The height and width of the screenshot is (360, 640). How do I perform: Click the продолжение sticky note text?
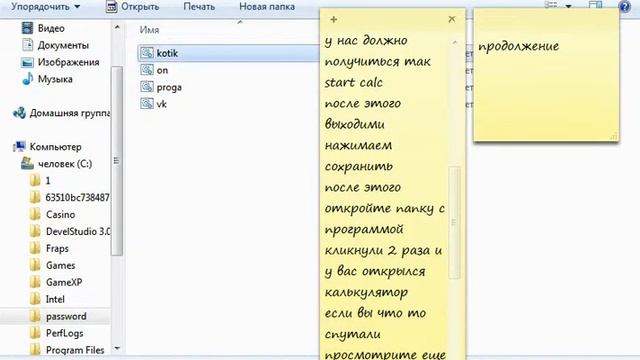coord(518,46)
